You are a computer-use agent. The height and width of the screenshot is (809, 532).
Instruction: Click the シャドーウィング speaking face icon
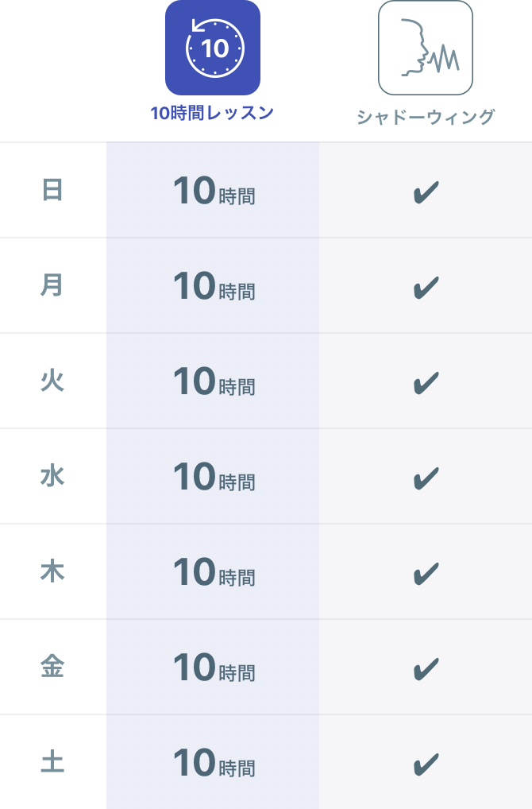(x=426, y=48)
